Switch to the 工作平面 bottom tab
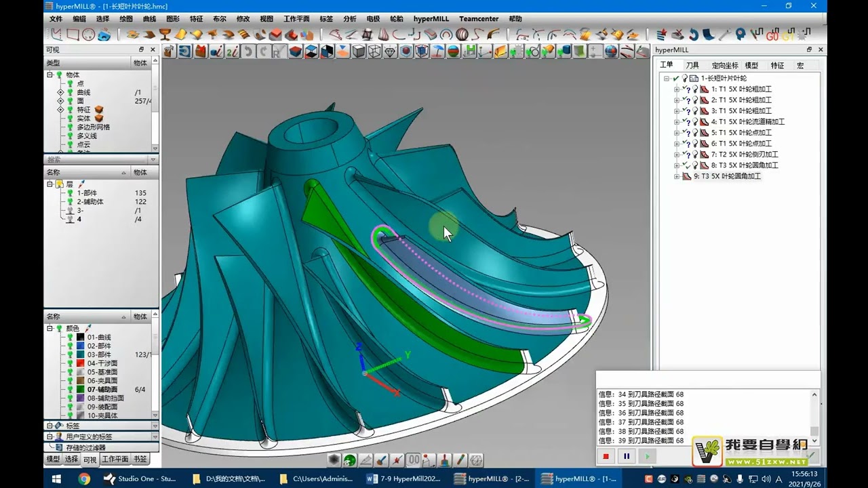This screenshot has height=488, width=868. coord(115,460)
